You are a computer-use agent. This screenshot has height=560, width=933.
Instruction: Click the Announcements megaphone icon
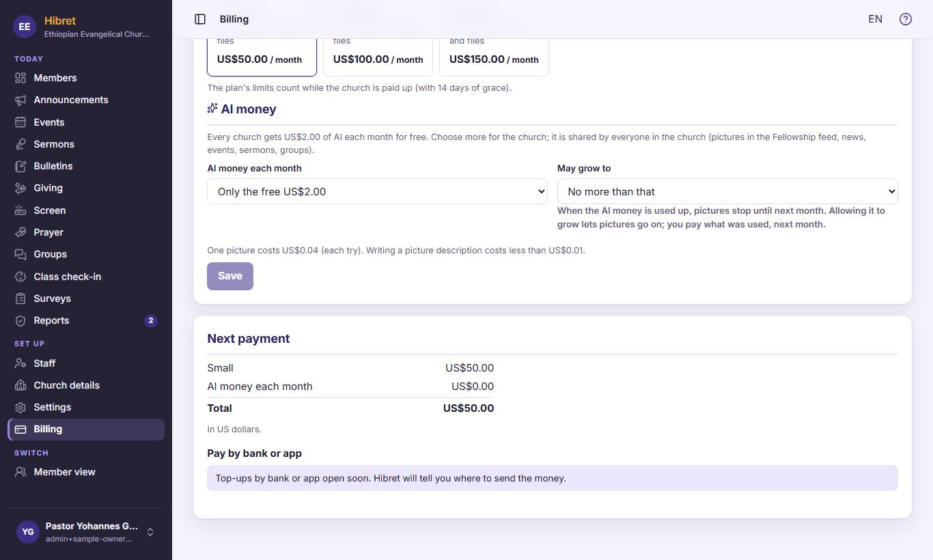click(20, 100)
